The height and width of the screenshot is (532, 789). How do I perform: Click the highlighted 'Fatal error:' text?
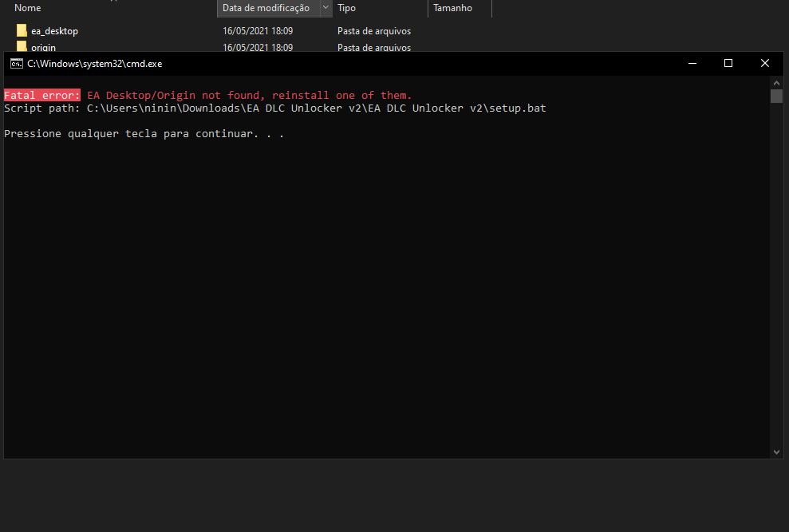click(x=42, y=95)
